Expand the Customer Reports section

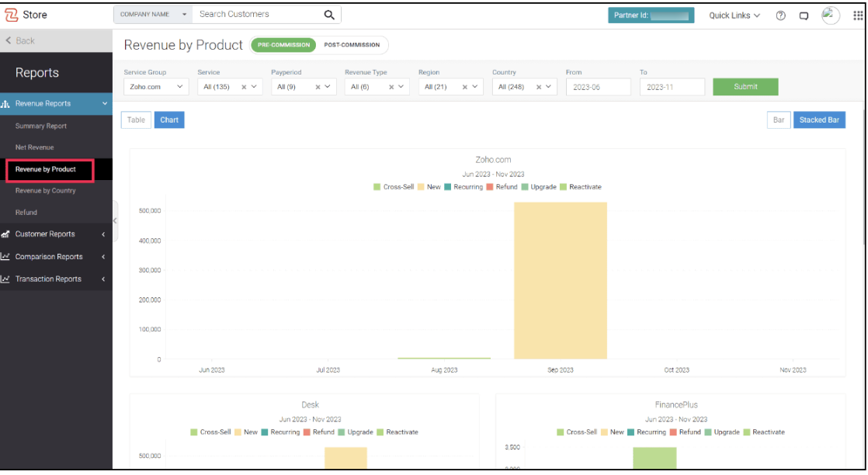pyautogui.click(x=103, y=234)
